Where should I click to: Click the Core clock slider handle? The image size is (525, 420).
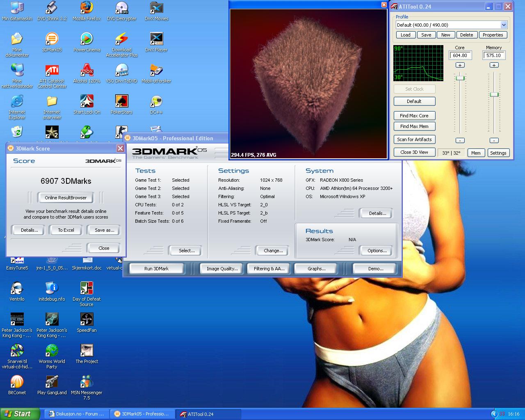460,78
